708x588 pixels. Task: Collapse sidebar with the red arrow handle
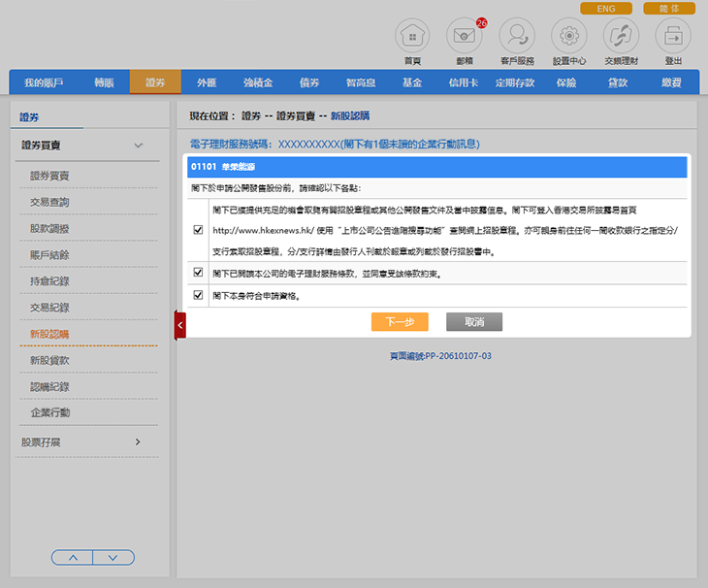(179, 325)
